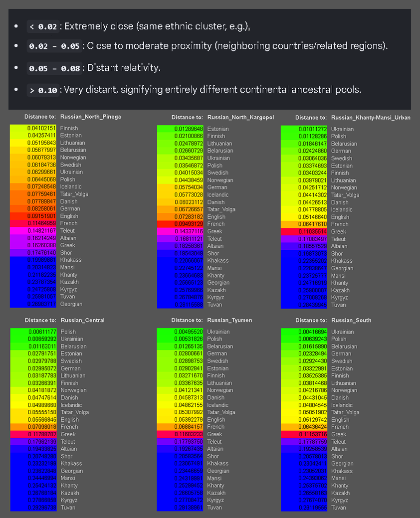Select the value cell 0.01163011
The height and width of the screenshot is (518, 420).
pos(33,346)
